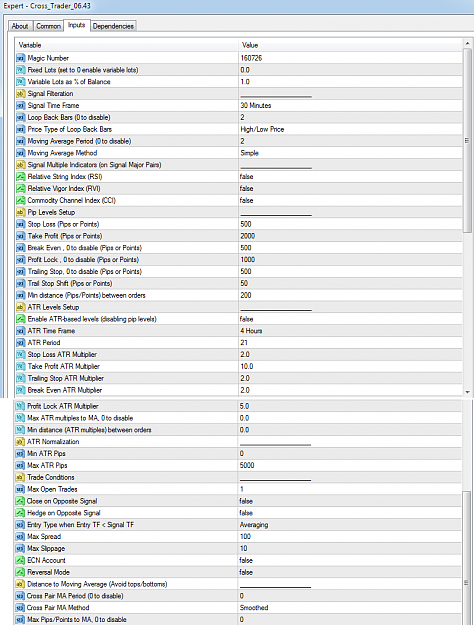Click the icon beside Loop Back Bars
The width and height of the screenshot is (474, 625).
point(21,118)
